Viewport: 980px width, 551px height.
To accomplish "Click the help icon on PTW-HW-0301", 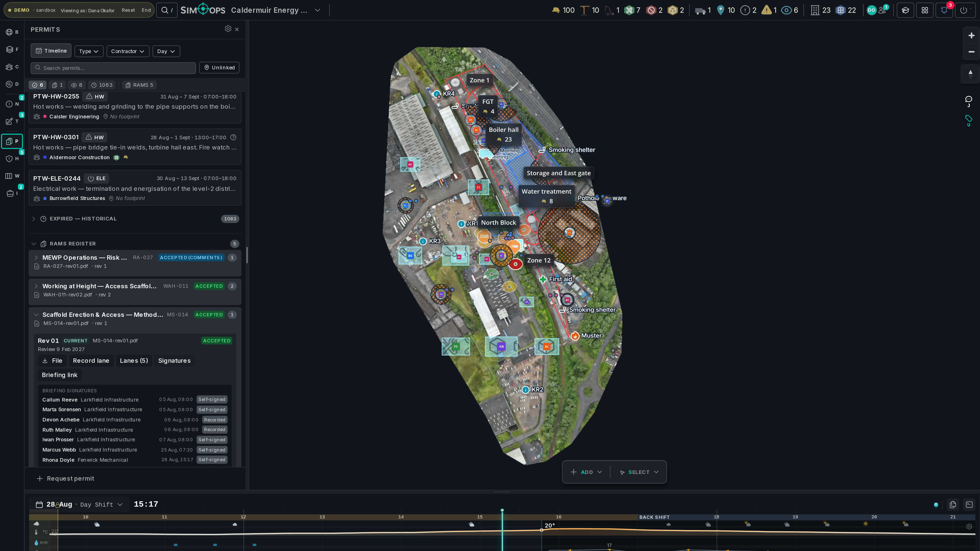I will pos(234,137).
